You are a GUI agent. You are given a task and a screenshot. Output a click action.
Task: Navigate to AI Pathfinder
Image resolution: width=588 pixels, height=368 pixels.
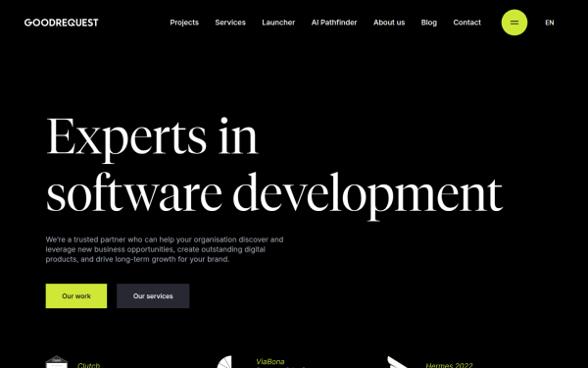[334, 23]
